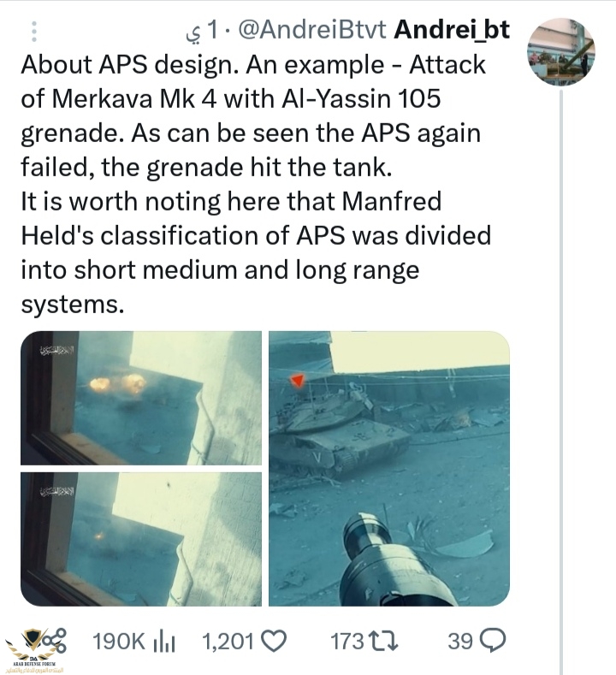Click the red arrow marker above tank
Viewport: 616px width, 675px height.
pyautogui.click(x=297, y=381)
